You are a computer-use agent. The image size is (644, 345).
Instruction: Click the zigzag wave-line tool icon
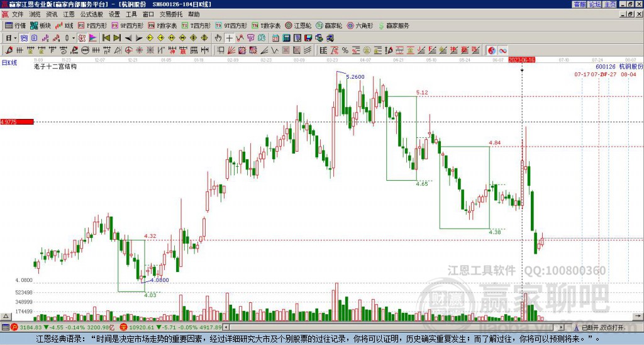click(x=275, y=50)
